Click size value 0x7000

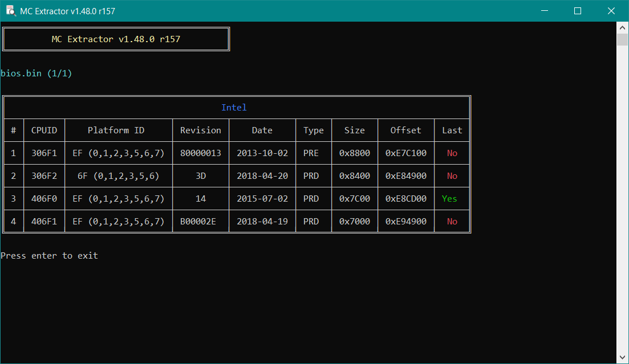coord(355,222)
